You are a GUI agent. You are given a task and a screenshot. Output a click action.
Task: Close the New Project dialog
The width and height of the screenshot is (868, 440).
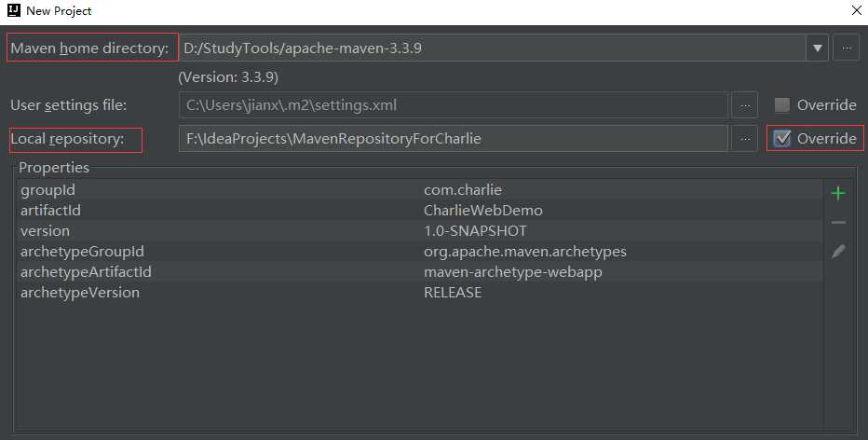tap(856, 10)
